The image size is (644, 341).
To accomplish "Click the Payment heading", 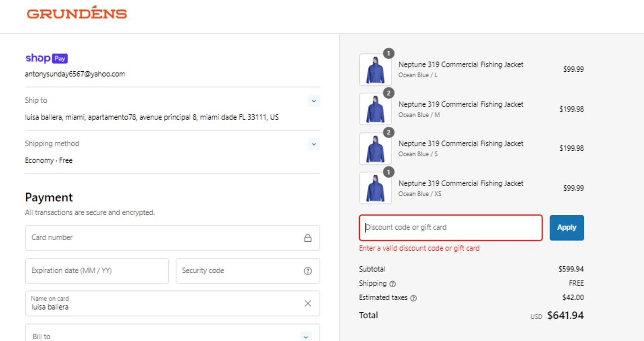I will pyautogui.click(x=49, y=198).
